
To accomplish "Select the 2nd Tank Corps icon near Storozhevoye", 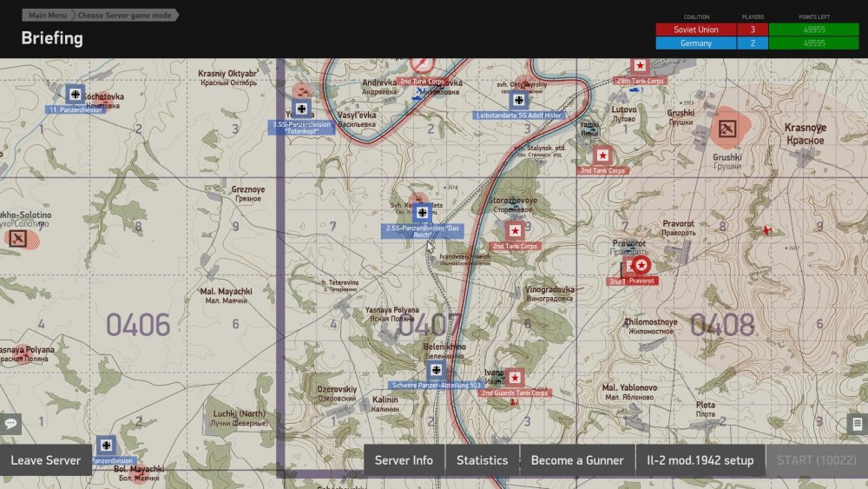I will point(515,231).
